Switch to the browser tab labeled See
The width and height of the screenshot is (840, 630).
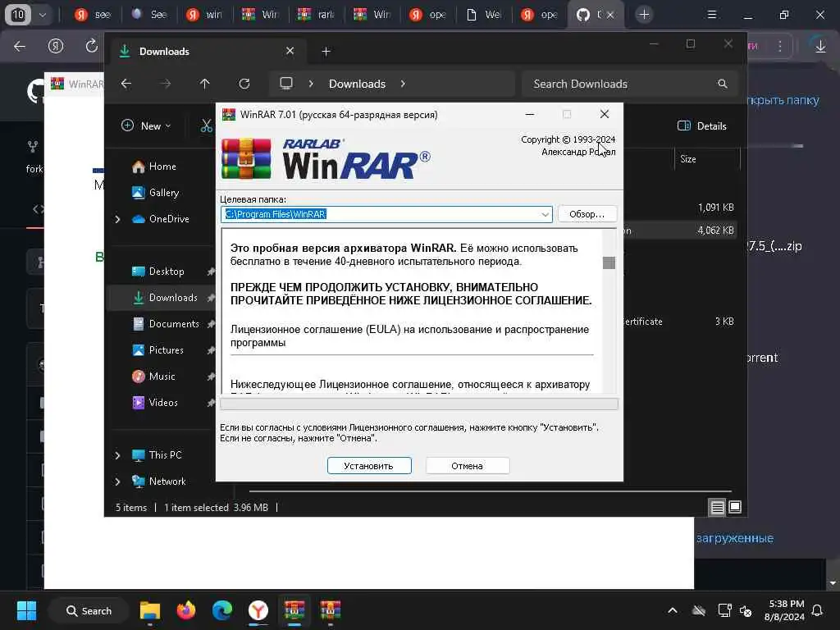(x=149, y=15)
